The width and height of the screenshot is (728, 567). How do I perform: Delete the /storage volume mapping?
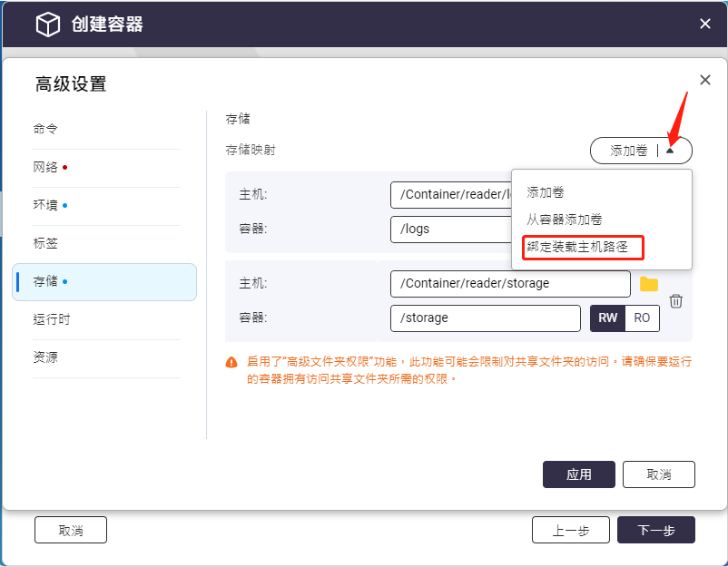coord(676,301)
